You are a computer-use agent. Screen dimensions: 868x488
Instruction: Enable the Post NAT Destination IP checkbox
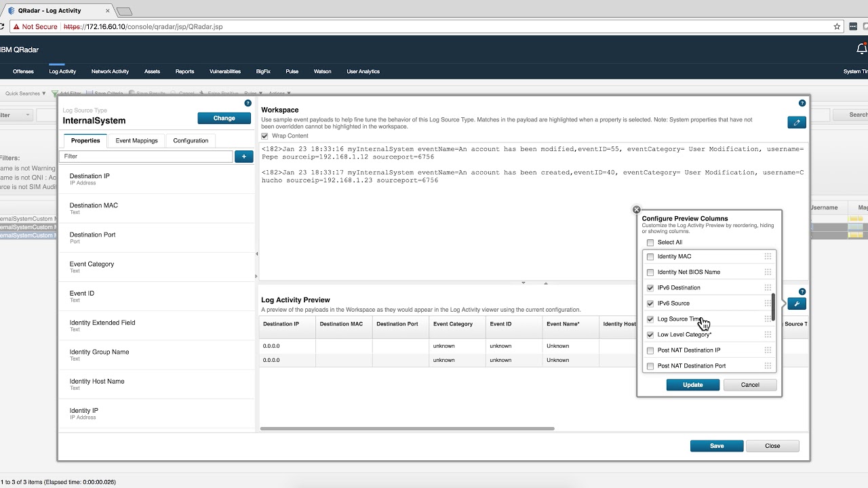[x=650, y=350]
